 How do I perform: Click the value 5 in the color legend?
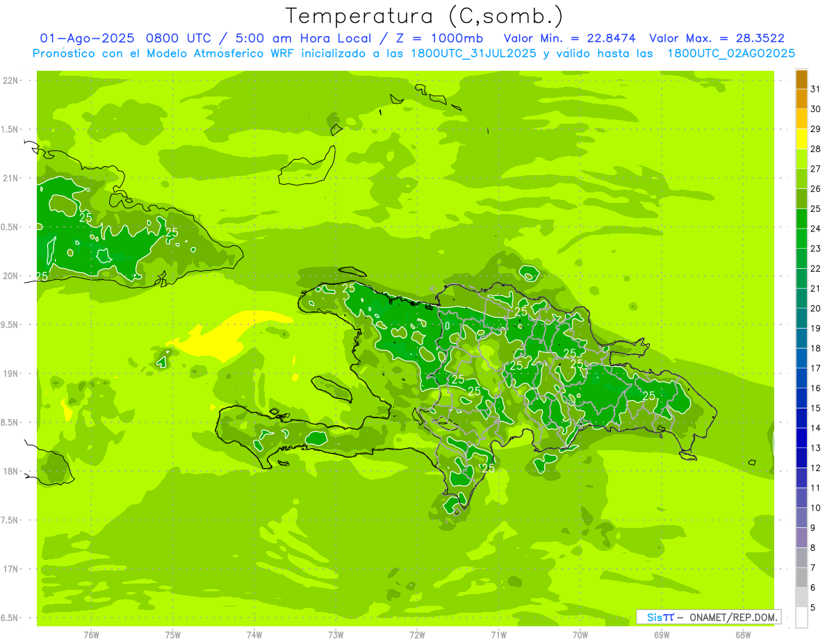coord(813,608)
